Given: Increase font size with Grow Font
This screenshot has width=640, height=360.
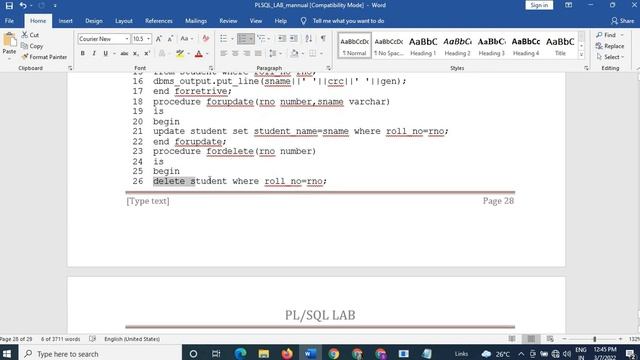Looking at the screenshot, I should tap(159, 39).
